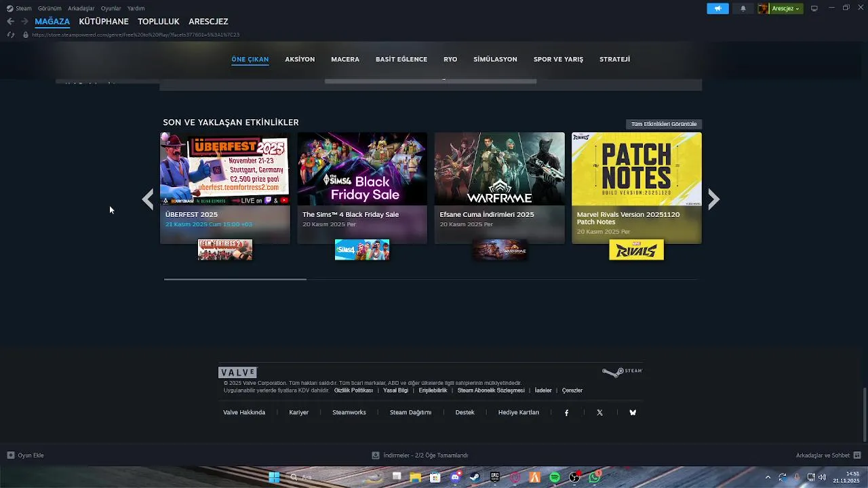The height and width of the screenshot is (488, 868).
Task: Go to the TOPLULUK tab
Action: [x=159, y=22]
